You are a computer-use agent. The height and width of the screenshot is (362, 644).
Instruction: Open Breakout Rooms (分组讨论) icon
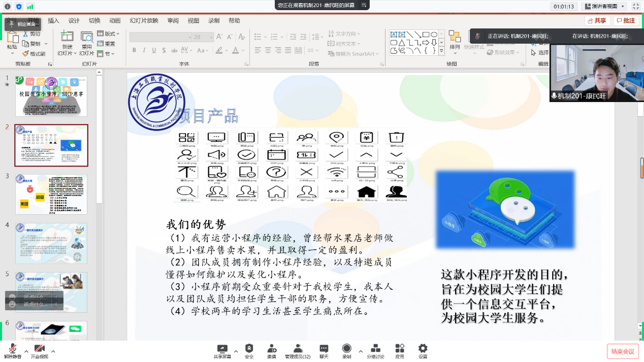coord(376,348)
